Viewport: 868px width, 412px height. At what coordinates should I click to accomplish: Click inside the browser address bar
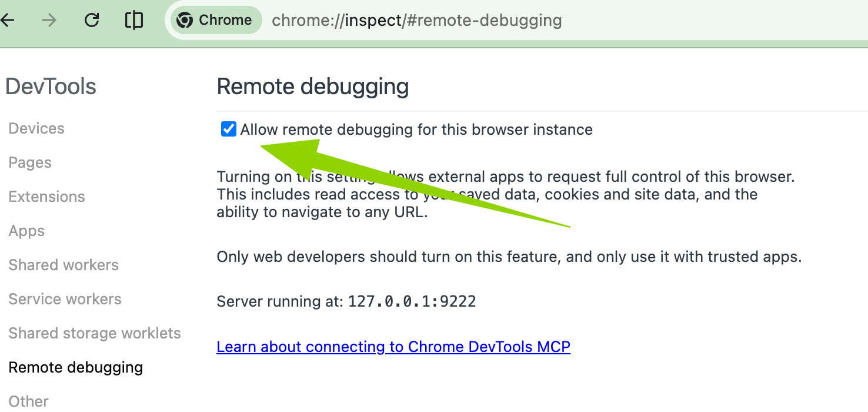click(417, 20)
